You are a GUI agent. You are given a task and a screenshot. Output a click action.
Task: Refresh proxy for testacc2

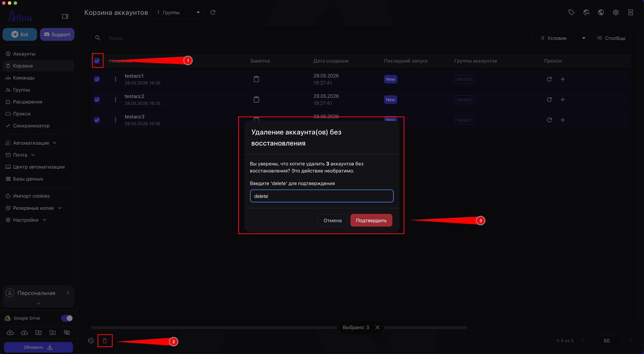point(549,99)
